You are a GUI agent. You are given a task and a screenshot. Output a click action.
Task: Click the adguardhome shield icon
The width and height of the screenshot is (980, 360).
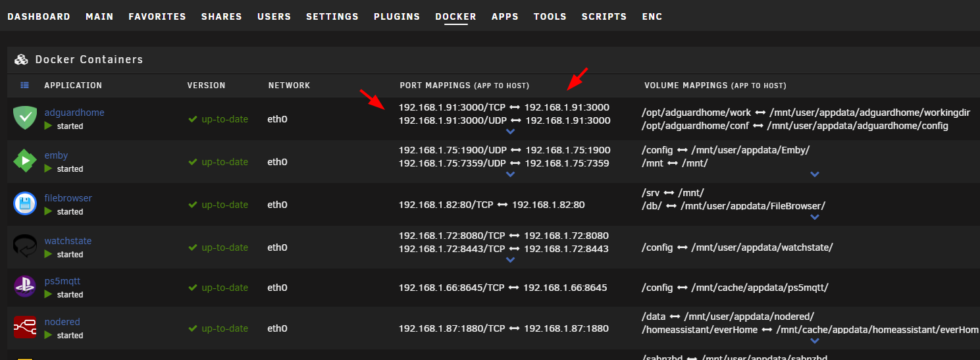pos(25,118)
